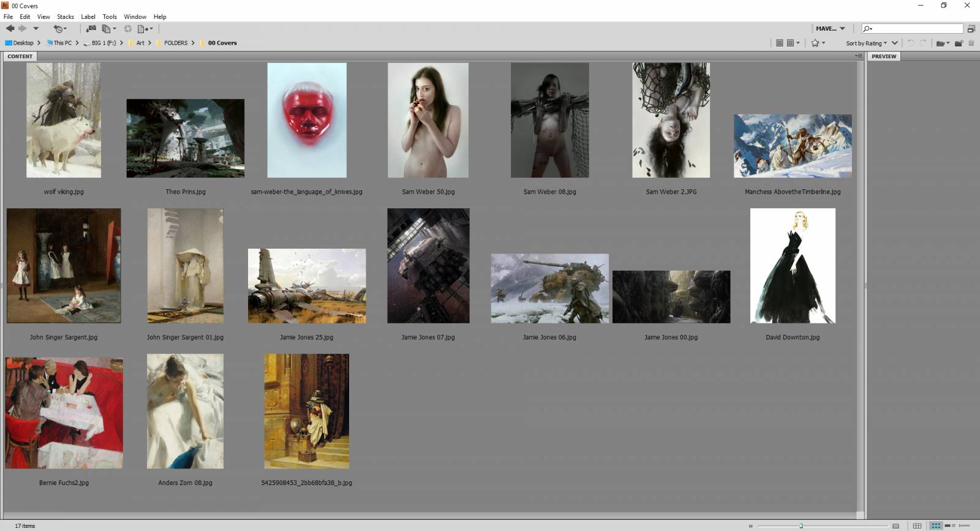Select Jamie Jones 06.jpg thumbnail
The image size is (980, 531).
click(x=550, y=288)
